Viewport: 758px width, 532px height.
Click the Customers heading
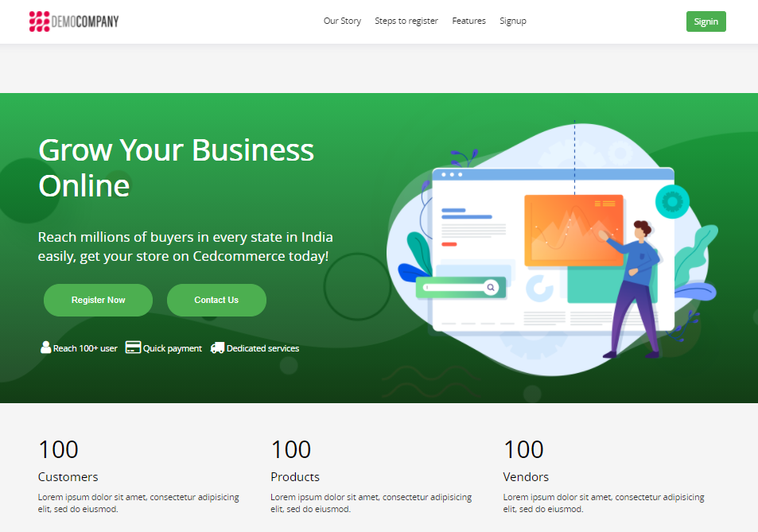coord(68,477)
